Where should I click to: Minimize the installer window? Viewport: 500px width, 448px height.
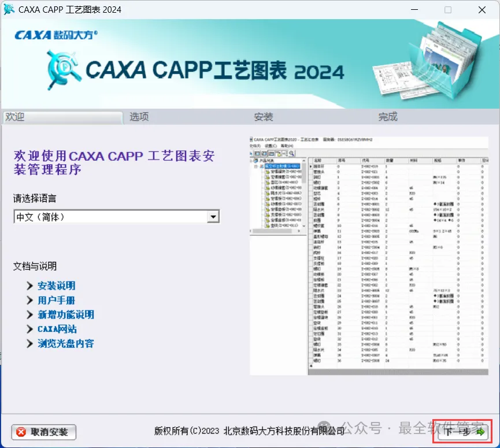[x=414, y=10]
